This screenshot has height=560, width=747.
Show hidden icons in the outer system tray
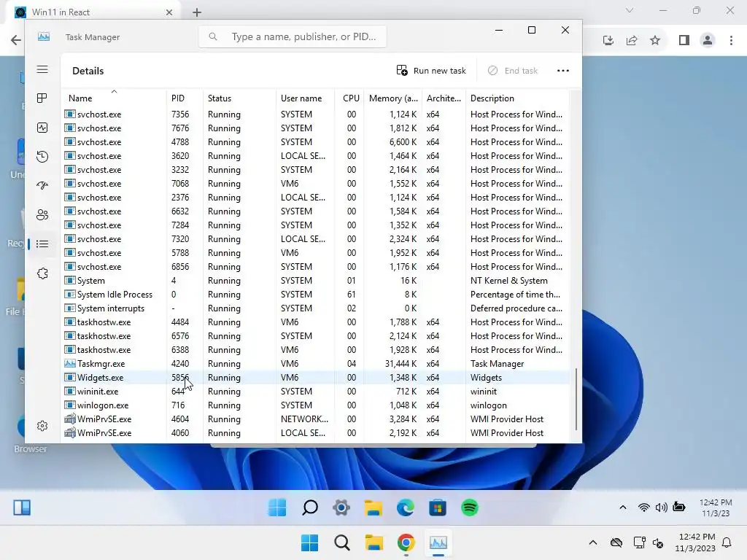pyautogui.click(x=592, y=542)
